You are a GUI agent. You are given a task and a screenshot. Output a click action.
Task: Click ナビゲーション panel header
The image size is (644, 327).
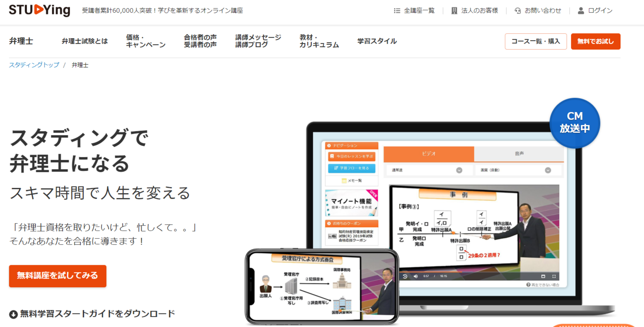point(352,145)
